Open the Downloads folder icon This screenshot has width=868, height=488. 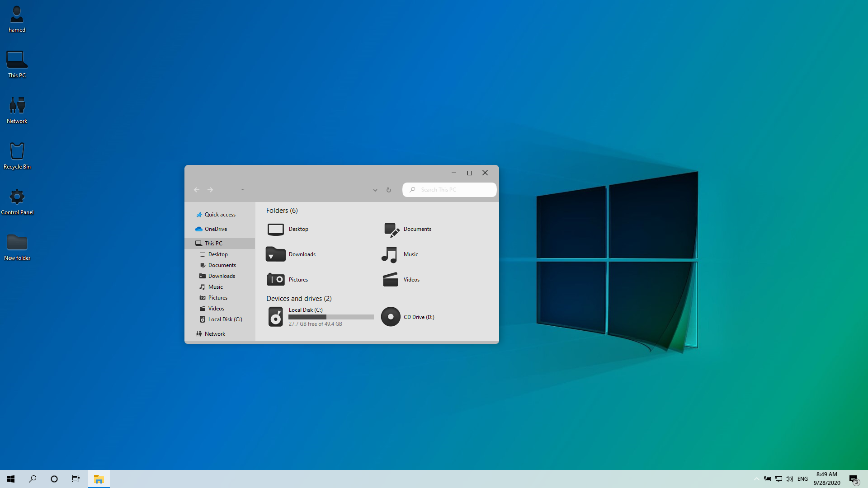[x=275, y=254]
